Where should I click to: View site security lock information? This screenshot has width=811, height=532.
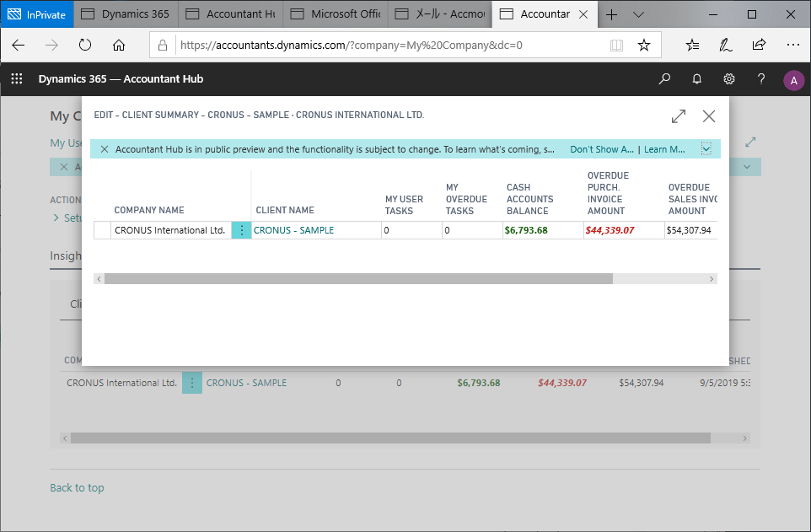[x=163, y=45]
